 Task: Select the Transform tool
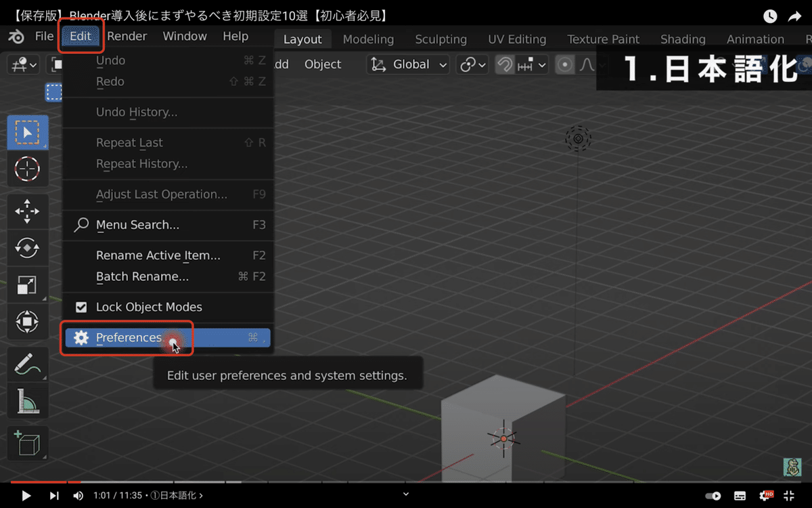point(28,321)
